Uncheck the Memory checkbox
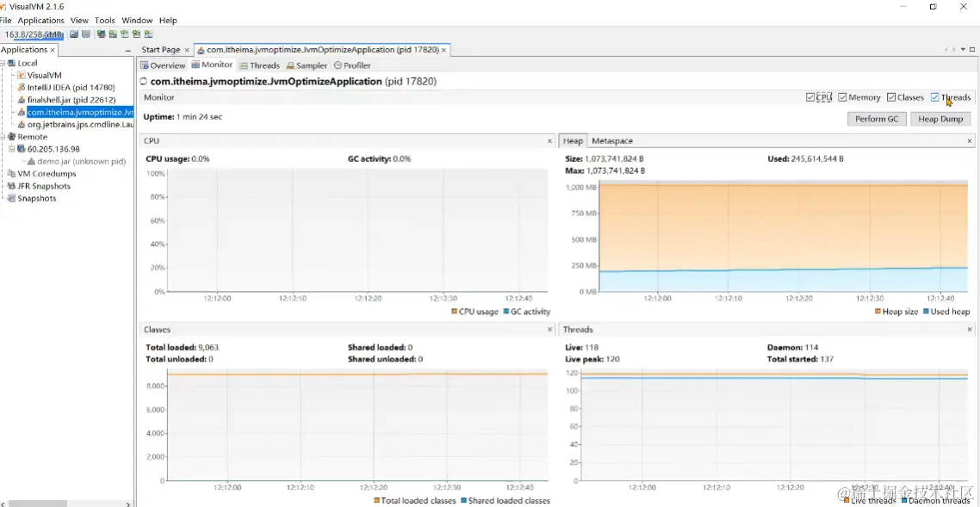This screenshot has width=980, height=507. (842, 97)
